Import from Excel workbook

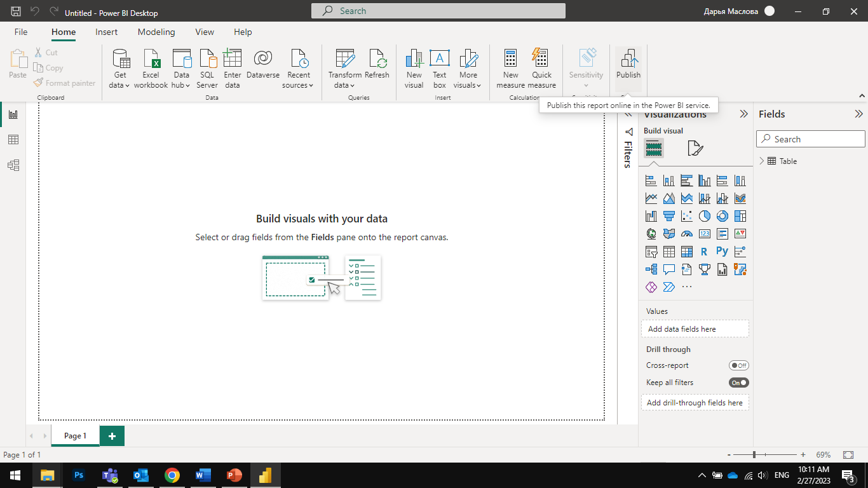(151, 68)
